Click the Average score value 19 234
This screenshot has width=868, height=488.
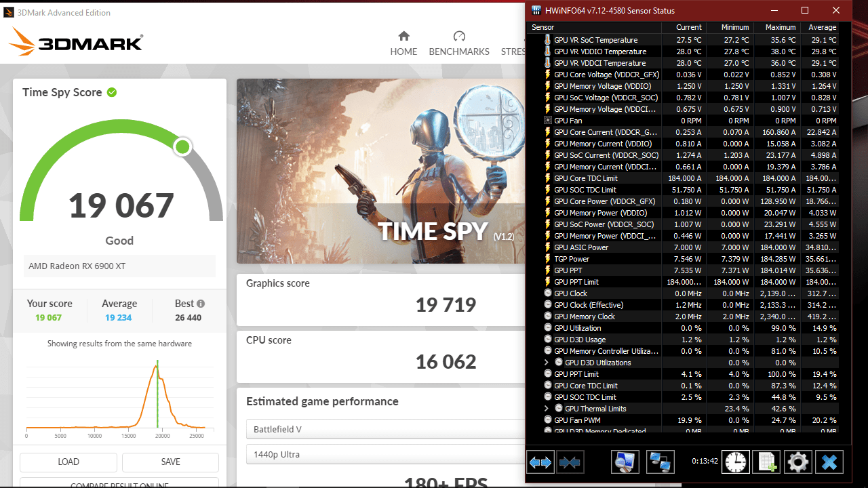tap(118, 317)
